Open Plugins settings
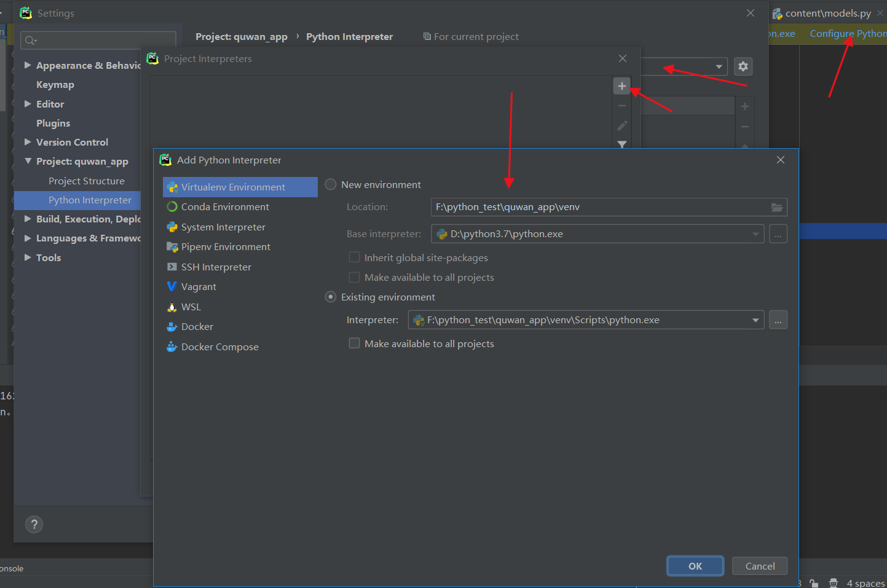This screenshot has height=588, width=887. pos(53,123)
